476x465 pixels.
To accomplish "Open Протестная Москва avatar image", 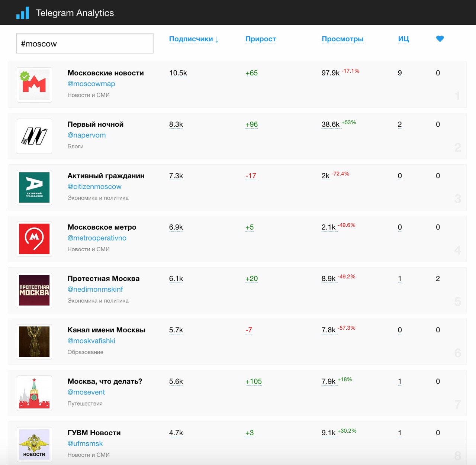I will coord(34,290).
